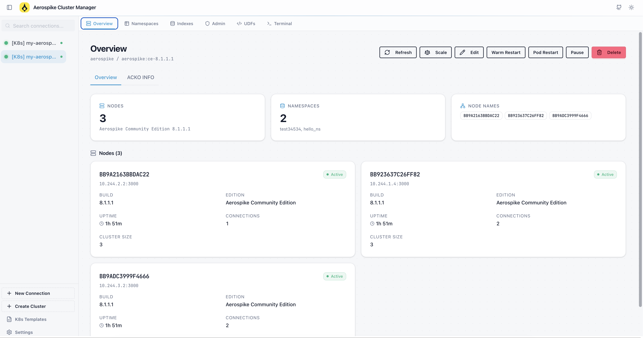Open Settings via the gear icon

click(x=9, y=332)
